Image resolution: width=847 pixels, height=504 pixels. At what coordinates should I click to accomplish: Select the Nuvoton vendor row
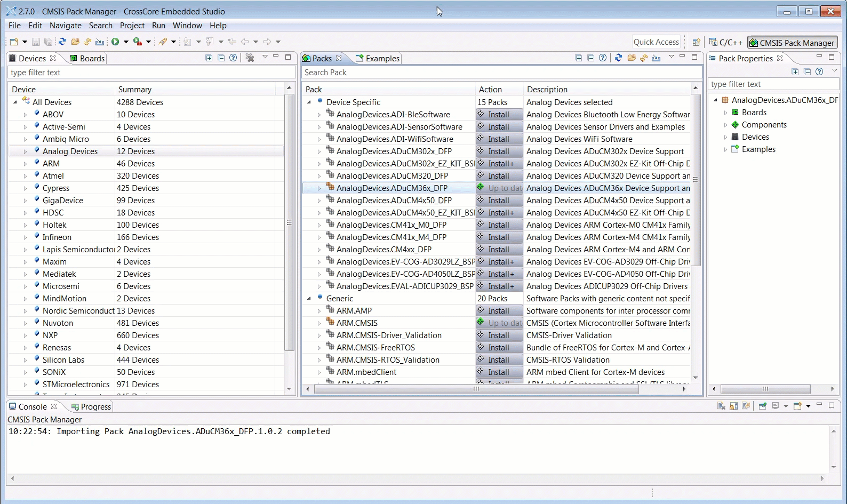(x=146, y=323)
